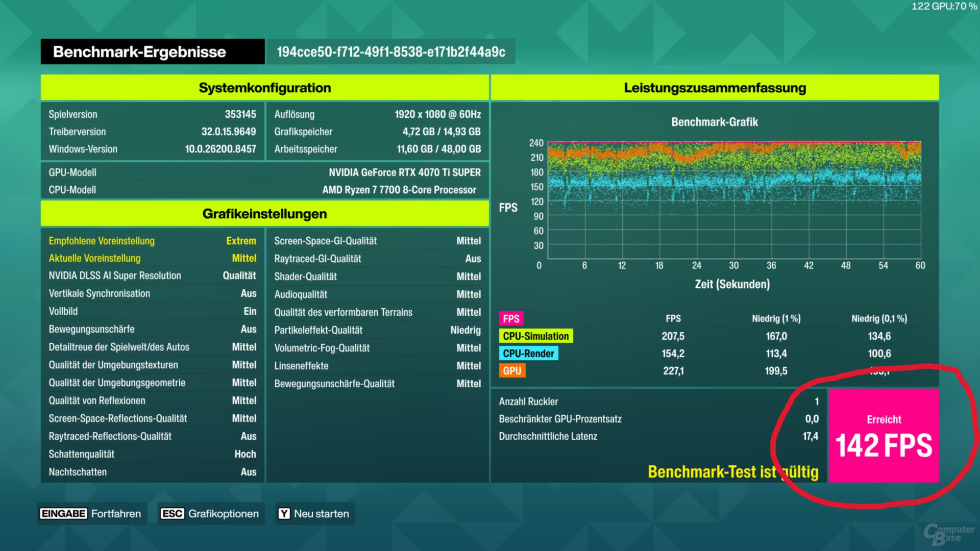Click the Linseneffekte row
This screenshot has height=551, width=980.
pos(377,366)
